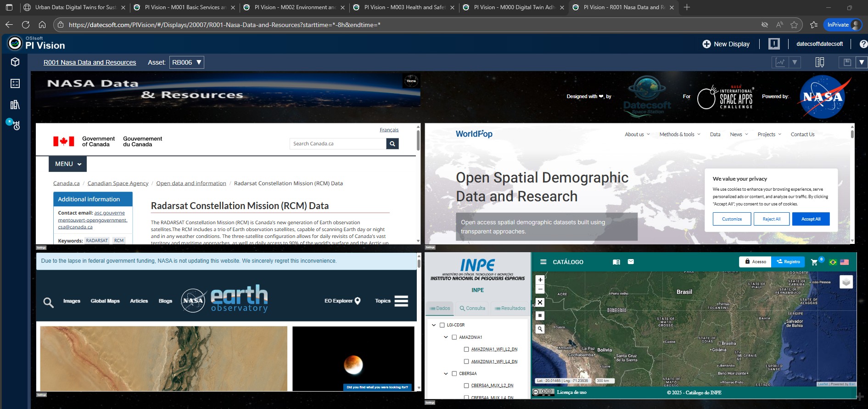
Task: Click in the Search Canada.ca field
Action: click(338, 144)
